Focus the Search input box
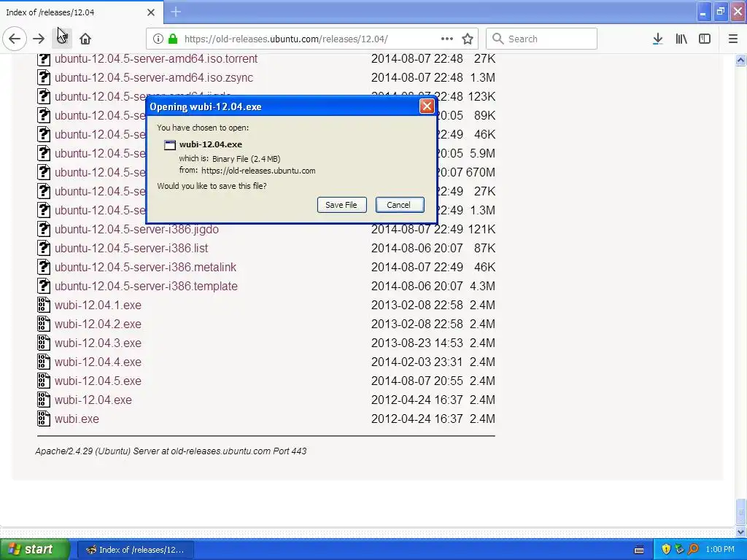747x560 pixels. [542, 39]
